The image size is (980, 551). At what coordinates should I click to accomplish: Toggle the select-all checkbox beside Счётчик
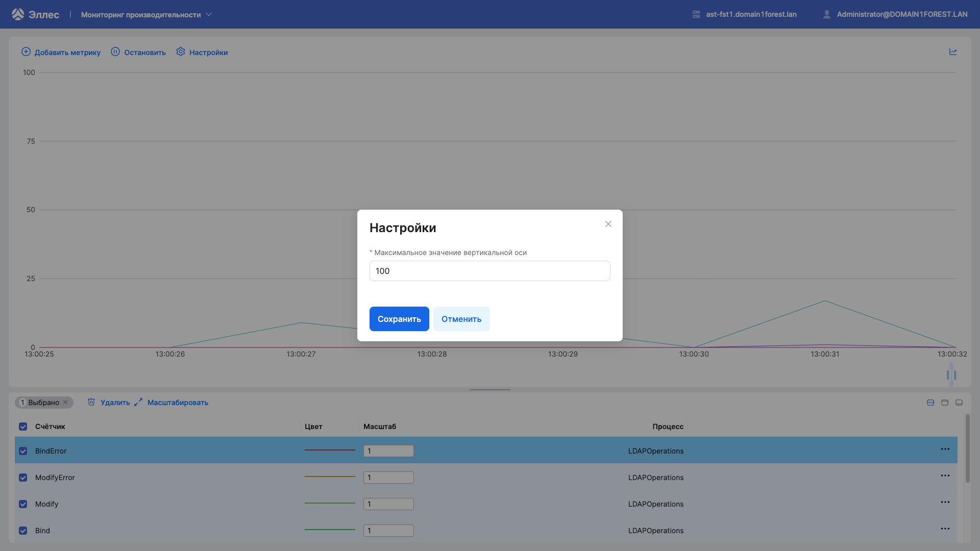23,427
